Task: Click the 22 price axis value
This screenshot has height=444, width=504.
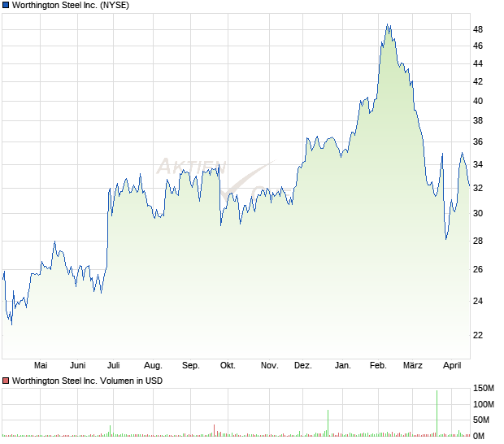Action: (478, 336)
